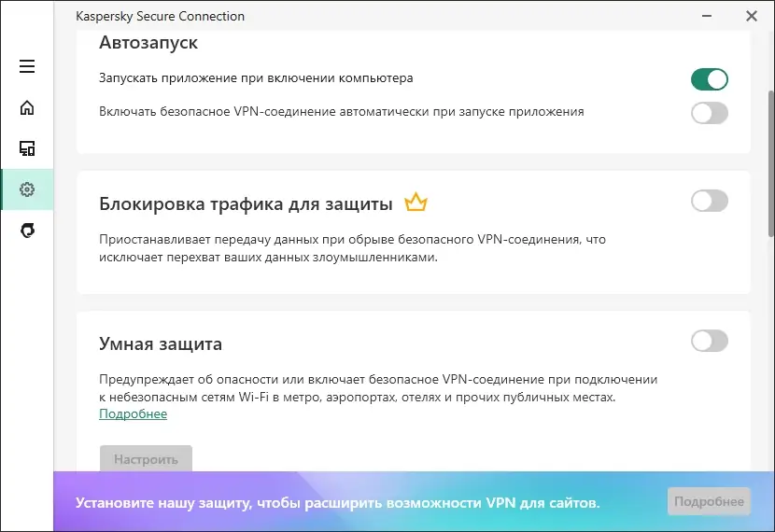The image size is (775, 532).
Task: Click the Автозапуск section heading
Action: 148,43
